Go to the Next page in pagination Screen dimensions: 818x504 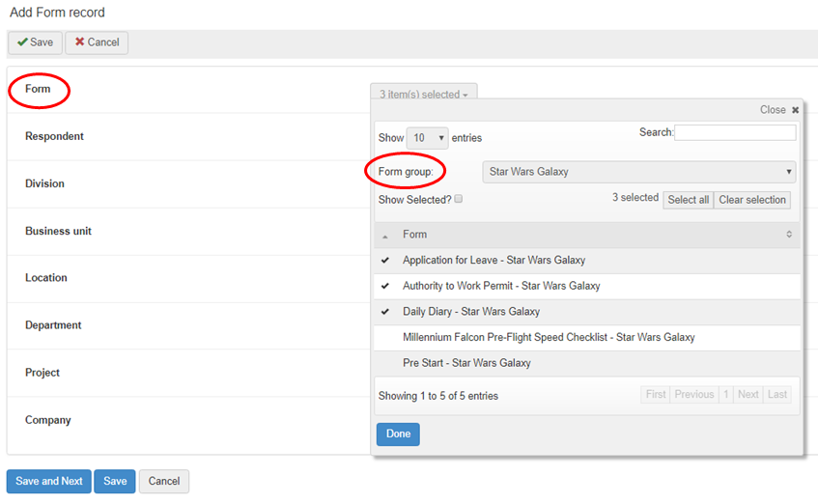pyautogui.click(x=748, y=395)
